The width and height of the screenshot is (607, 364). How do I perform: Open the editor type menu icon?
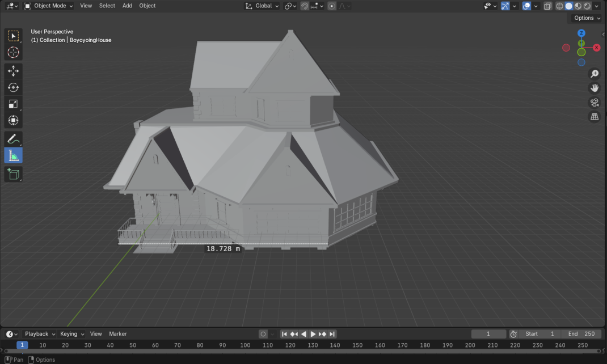tap(12, 6)
